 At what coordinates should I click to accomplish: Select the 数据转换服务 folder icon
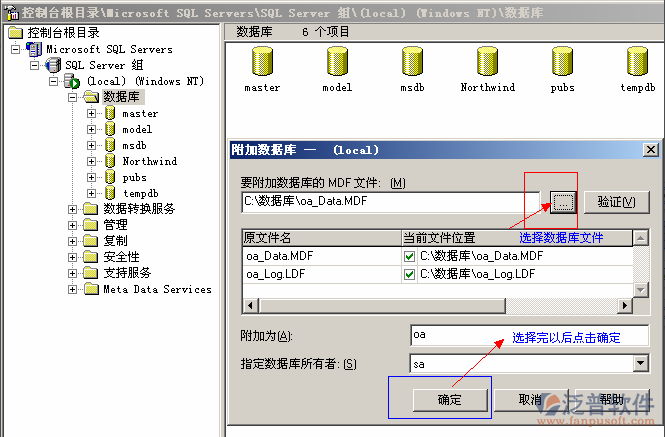point(90,209)
